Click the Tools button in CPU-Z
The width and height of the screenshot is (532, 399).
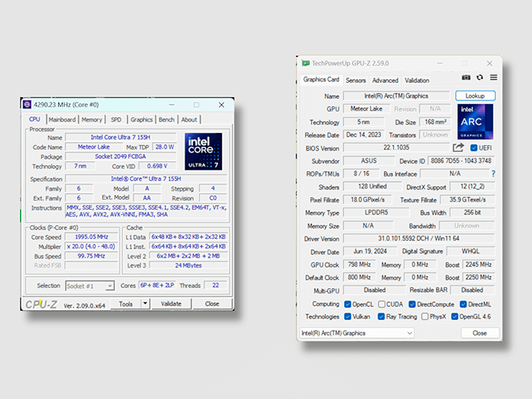pos(126,304)
